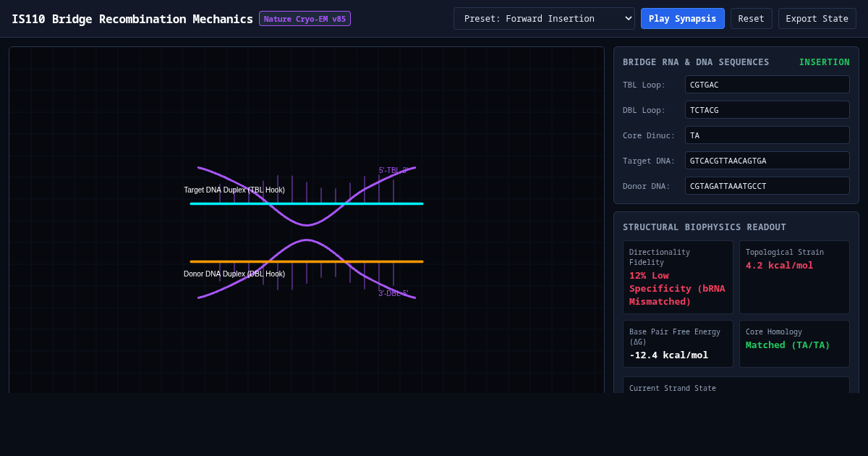Click the 4.2 kcal/mol strain value
The width and height of the screenshot is (868, 456).
click(780, 266)
